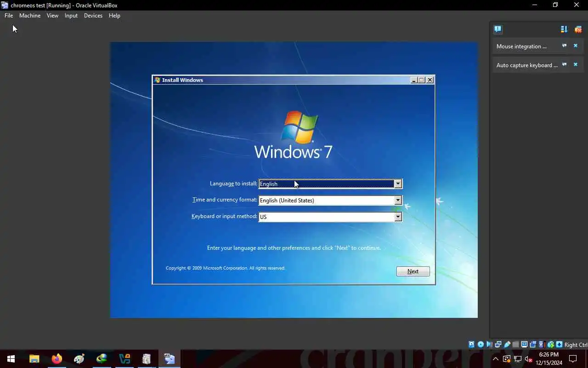Click the network tray icon
The image size is (588, 368).
coord(517,359)
